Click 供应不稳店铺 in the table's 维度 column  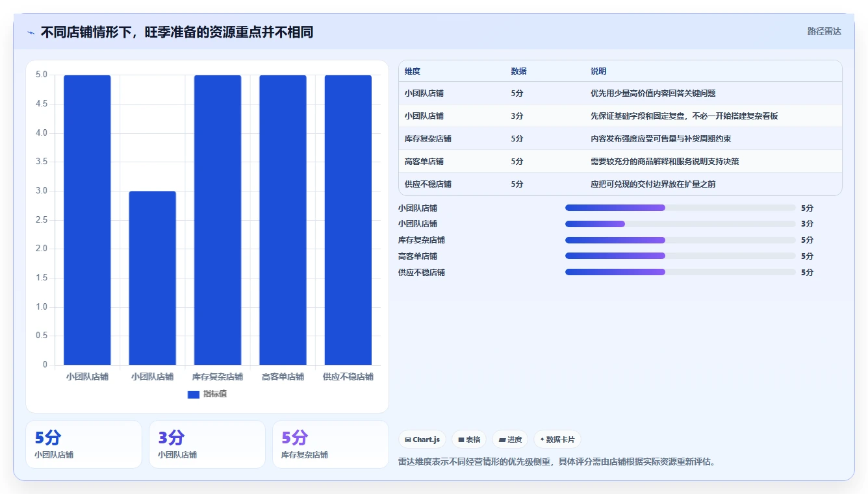[428, 184]
